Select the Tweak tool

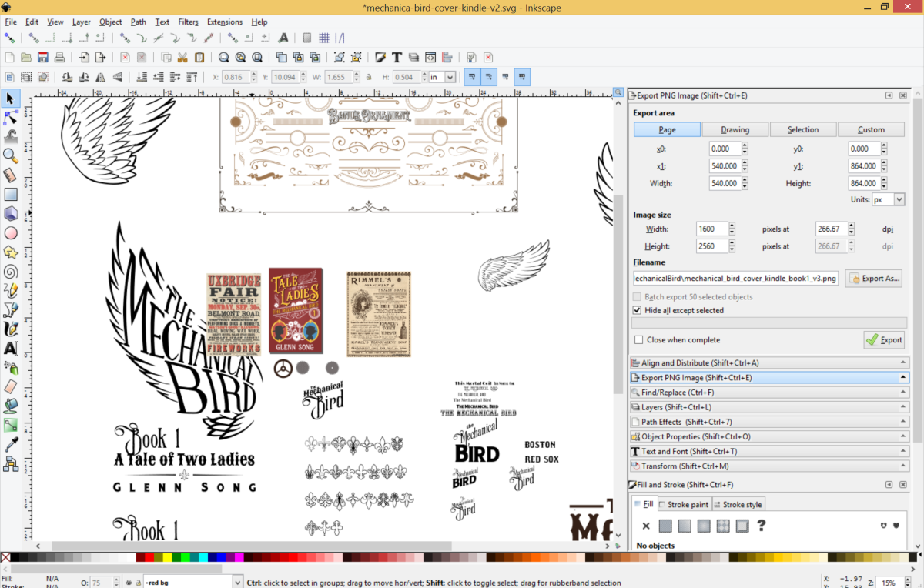11,137
